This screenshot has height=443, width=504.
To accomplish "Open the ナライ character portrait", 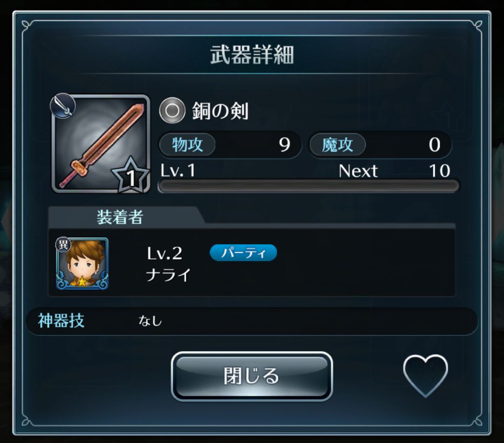I will click(82, 264).
